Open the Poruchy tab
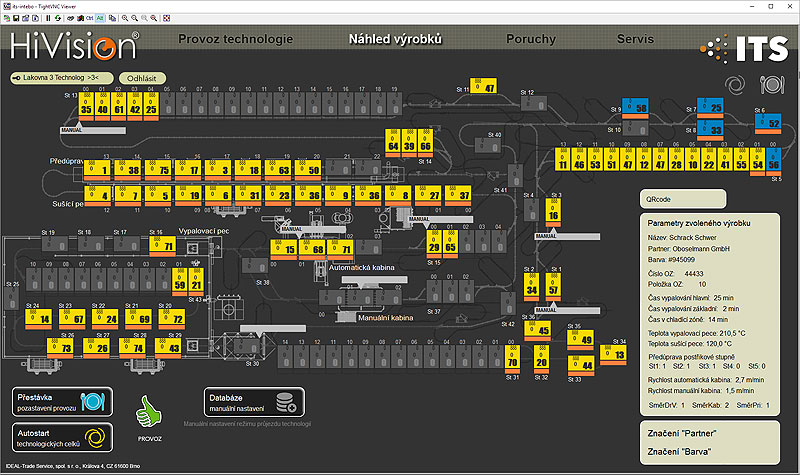 pyautogui.click(x=531, y=40)
